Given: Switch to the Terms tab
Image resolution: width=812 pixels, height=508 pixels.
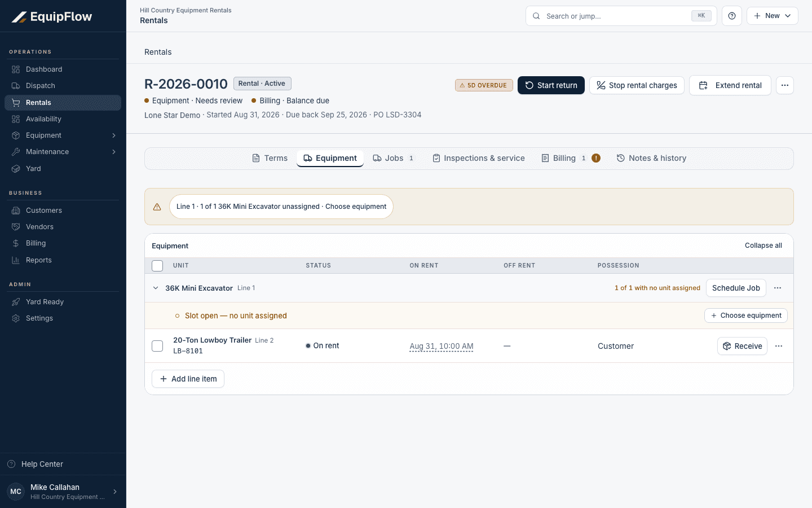Looking at the screenshot, I should 270,158.
